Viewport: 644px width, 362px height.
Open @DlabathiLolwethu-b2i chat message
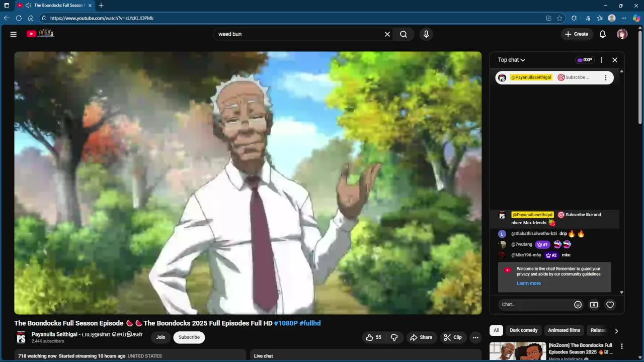pyautogui.click(x=554, y=234)
